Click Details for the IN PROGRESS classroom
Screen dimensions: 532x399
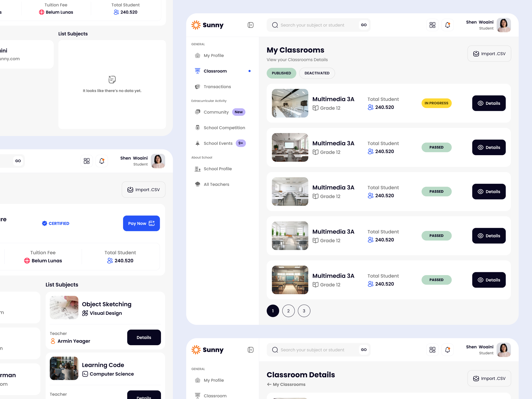click(x=489, y=103)
